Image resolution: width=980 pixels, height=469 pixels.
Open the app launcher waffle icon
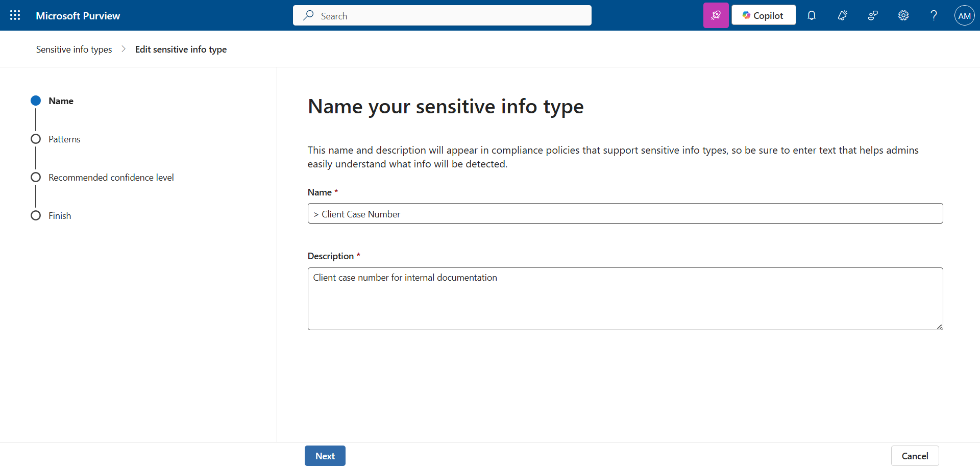click(x=15, y=15)
